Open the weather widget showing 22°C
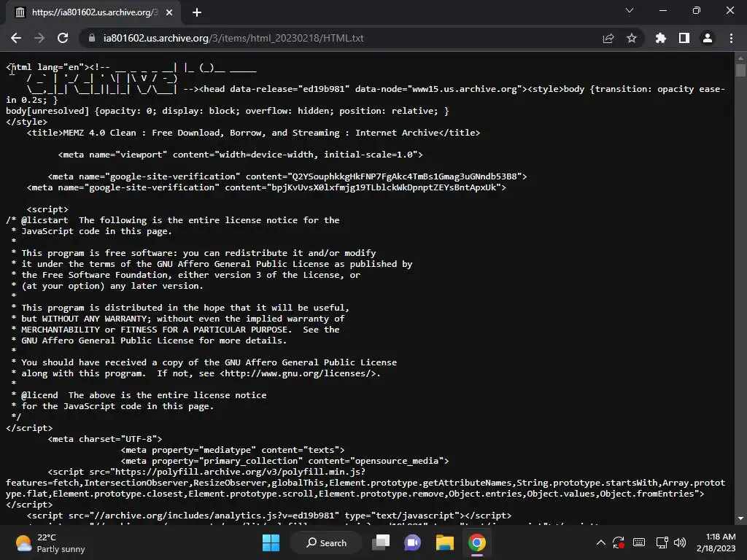Viewport: 747px width, 560px height. pyautogui.click(x=50, y=542)
